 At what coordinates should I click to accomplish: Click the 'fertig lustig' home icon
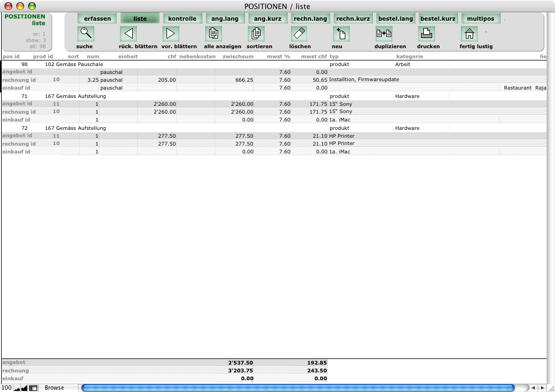click(469, 34)
